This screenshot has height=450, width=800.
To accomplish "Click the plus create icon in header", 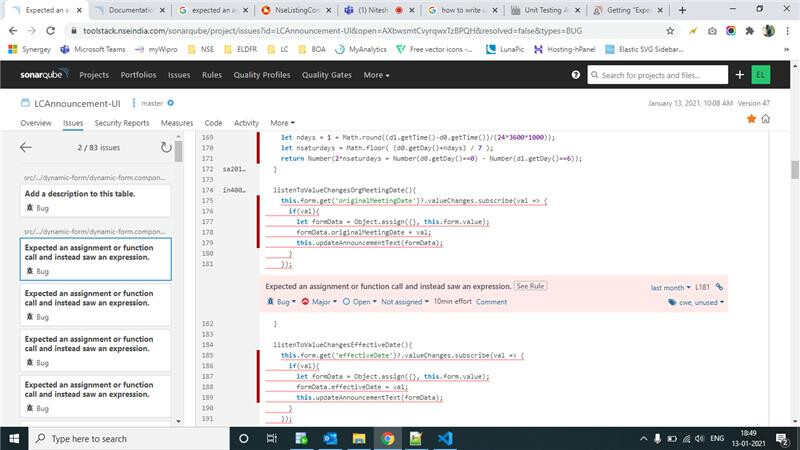I will pos(740,75).
